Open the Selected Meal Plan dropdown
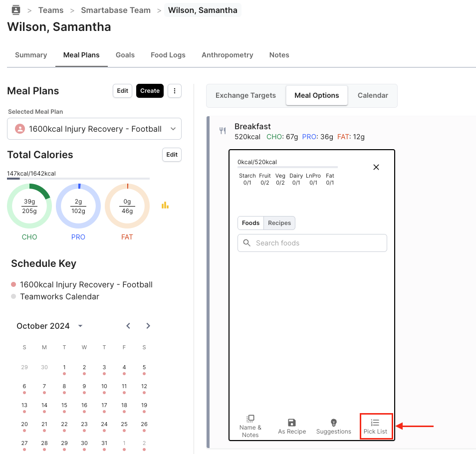The height and width of the screenshot is (454, 476). point(94,129)
